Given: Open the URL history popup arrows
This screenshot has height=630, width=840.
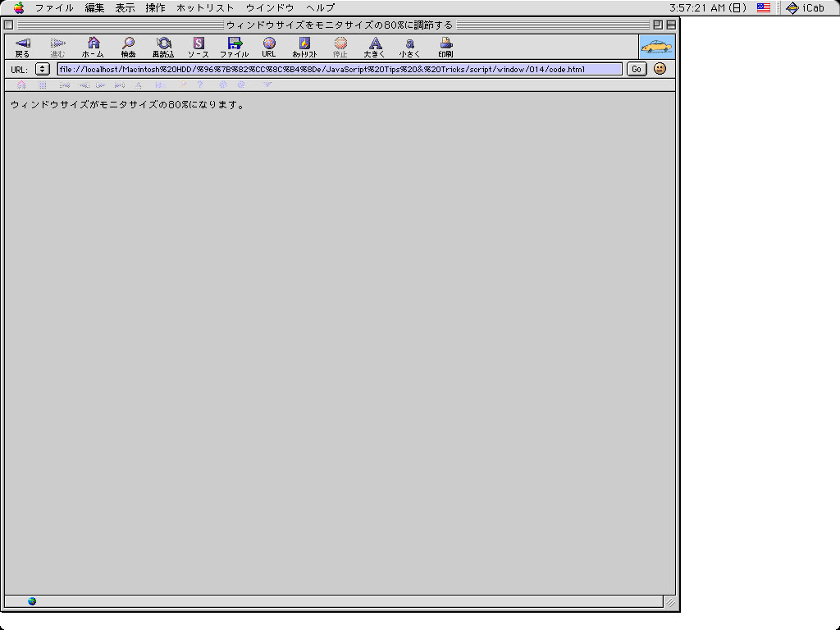Looking at the screenshot, I should pyautogui.click(x=43, y=69).
